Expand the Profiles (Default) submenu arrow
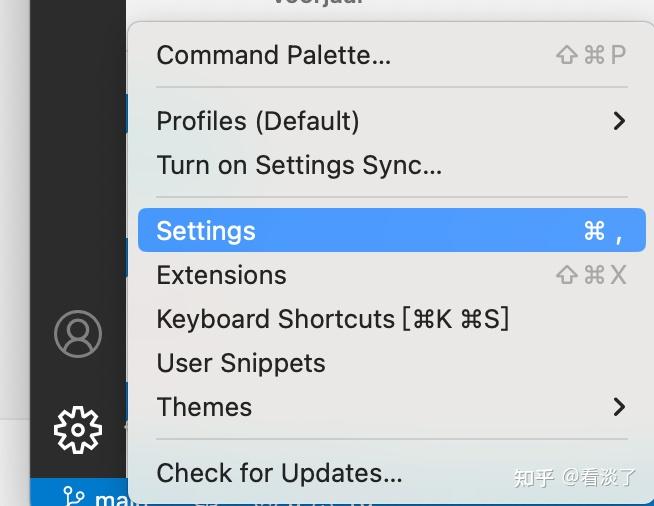The height and width of the screenshot is (506, 654). [619, 121]
